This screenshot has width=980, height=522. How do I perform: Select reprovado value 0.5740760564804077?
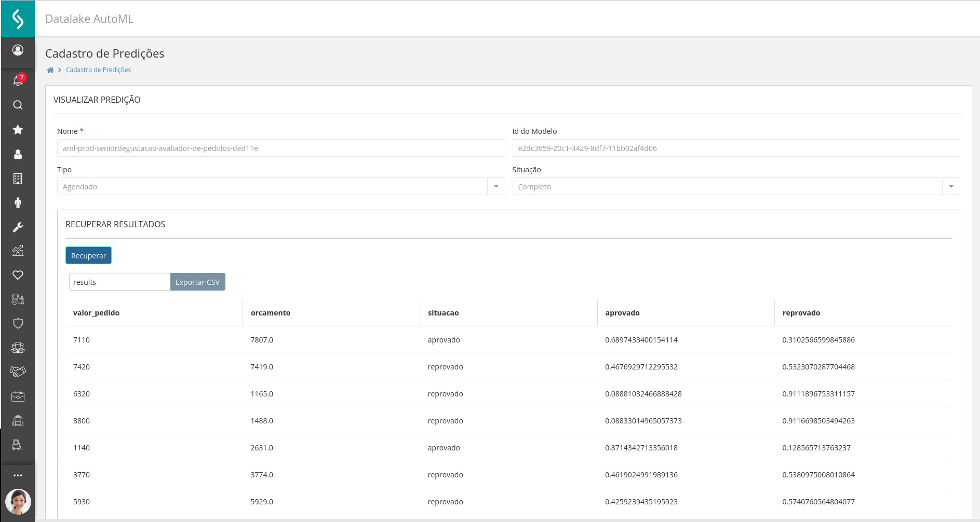tap(818, 502)
